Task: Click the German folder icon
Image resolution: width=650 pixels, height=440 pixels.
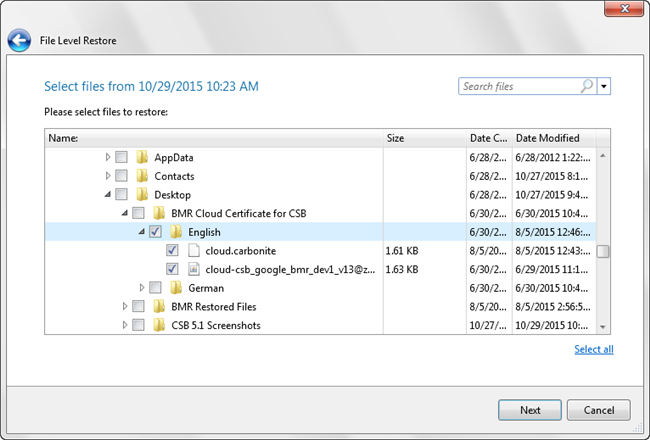Action: [x=176, y=288]
